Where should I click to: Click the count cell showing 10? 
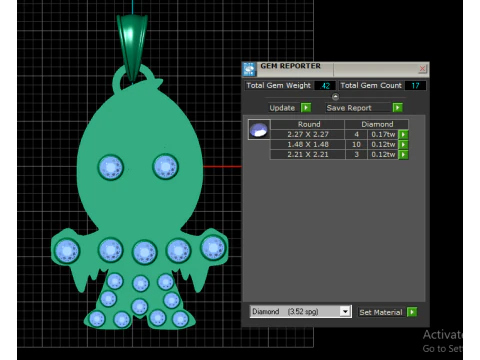(x=356, y=145)
